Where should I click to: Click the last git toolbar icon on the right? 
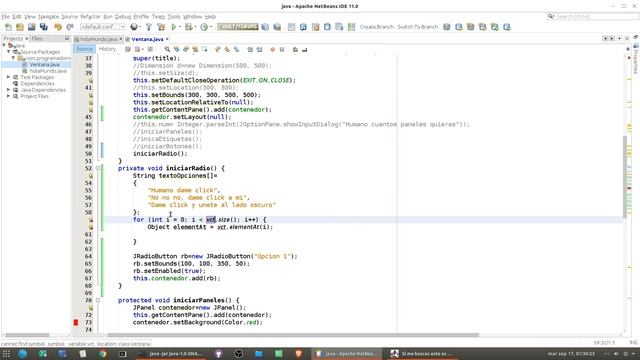pyautogui.click(x=507, y=27)
